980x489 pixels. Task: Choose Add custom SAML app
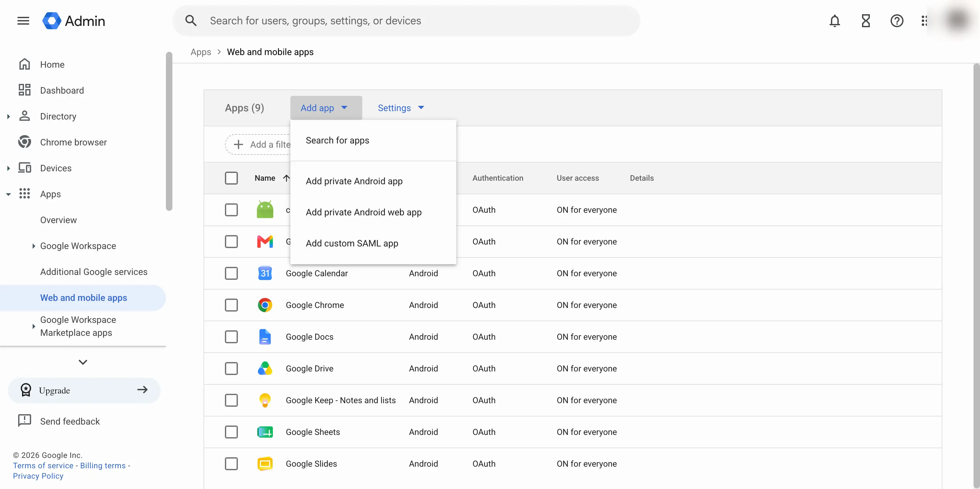click(x=373, y=243)
